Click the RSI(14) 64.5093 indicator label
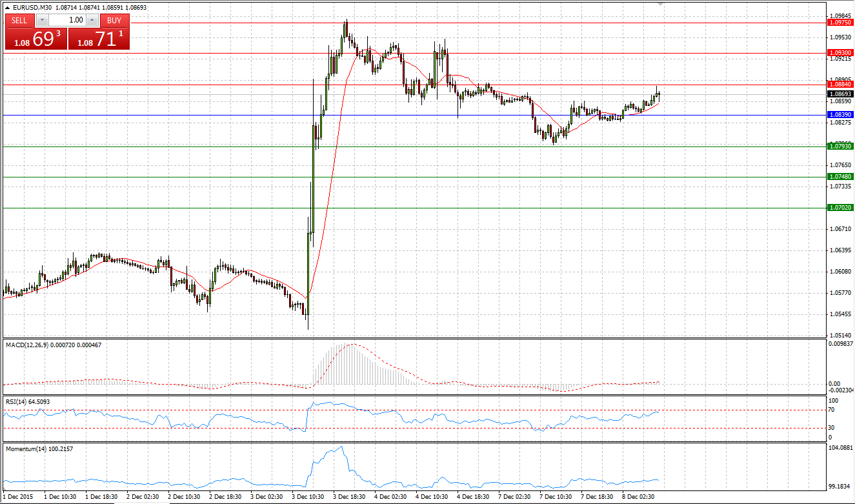Screen dimensions: 855x504 [x=28, y=401]
